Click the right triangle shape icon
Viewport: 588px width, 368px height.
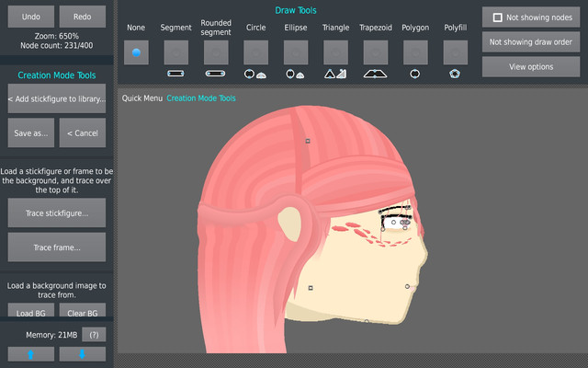[x=341, y=74]
